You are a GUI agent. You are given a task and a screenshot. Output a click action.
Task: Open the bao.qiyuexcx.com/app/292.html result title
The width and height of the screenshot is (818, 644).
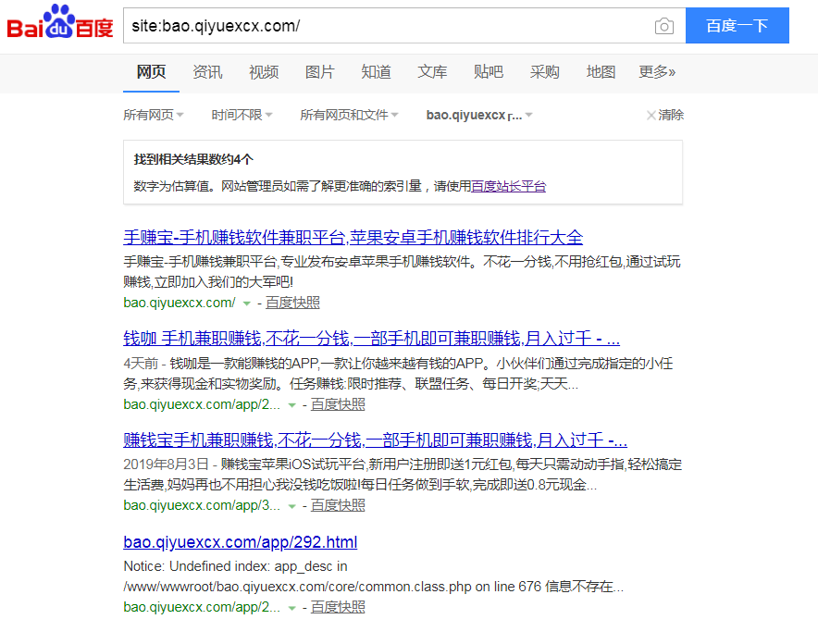pyautogui.click(x=241, y=542)
